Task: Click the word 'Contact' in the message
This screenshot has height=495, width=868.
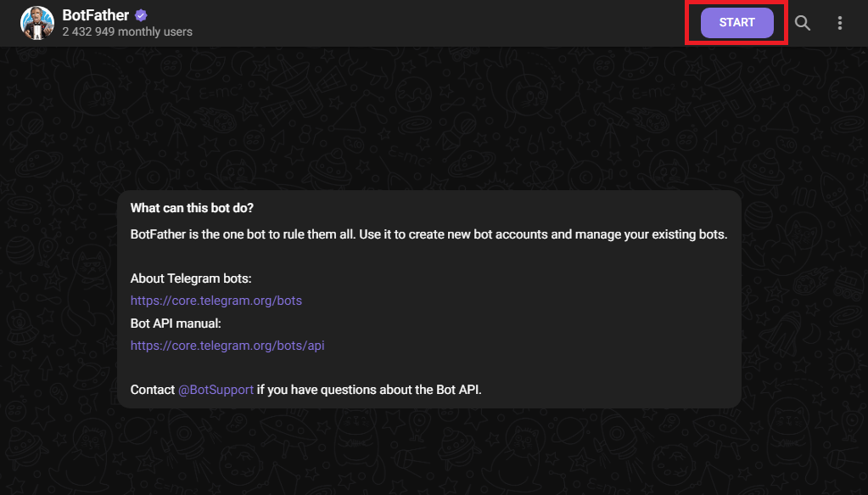Action: point(152,390)
